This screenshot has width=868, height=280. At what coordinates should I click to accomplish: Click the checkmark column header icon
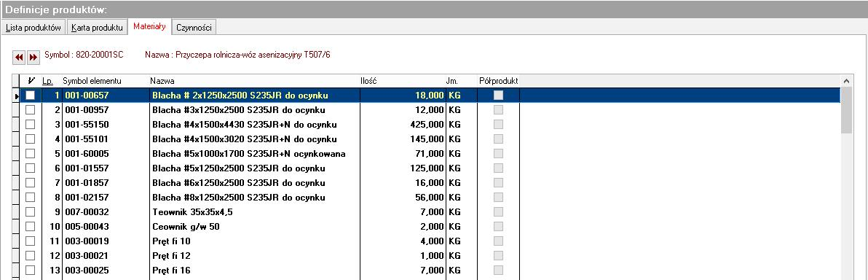click(x=31, y=81)
